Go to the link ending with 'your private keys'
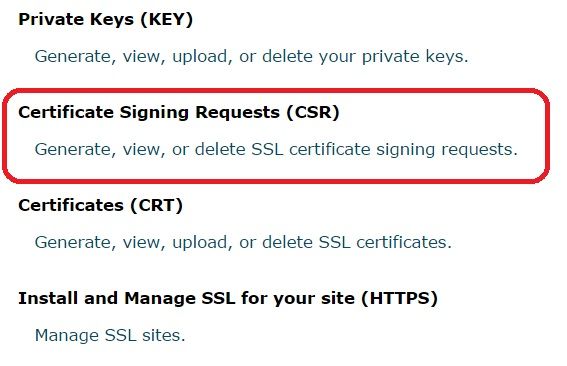The height and width of the screenshot is (366, 567). tap(251, 56)
